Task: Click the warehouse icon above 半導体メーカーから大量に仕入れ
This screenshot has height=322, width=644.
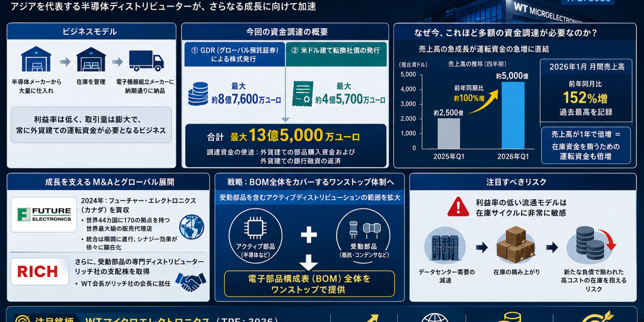Action: [36, 59]
